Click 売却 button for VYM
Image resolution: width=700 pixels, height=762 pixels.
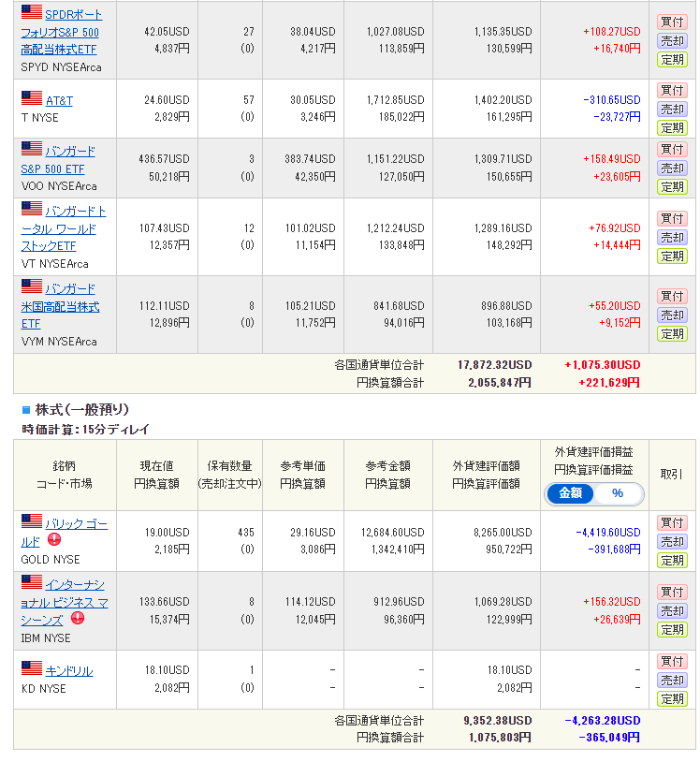[x=672, y=315]
